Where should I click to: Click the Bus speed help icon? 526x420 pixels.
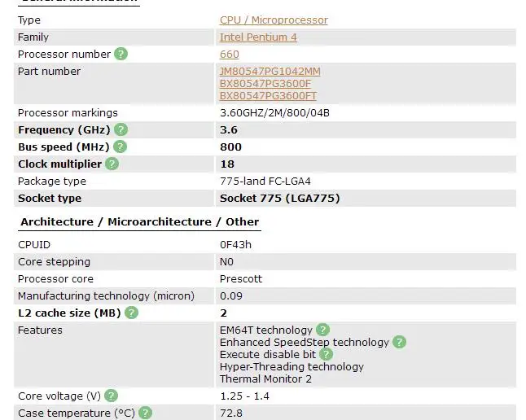(x=120, y=147)
